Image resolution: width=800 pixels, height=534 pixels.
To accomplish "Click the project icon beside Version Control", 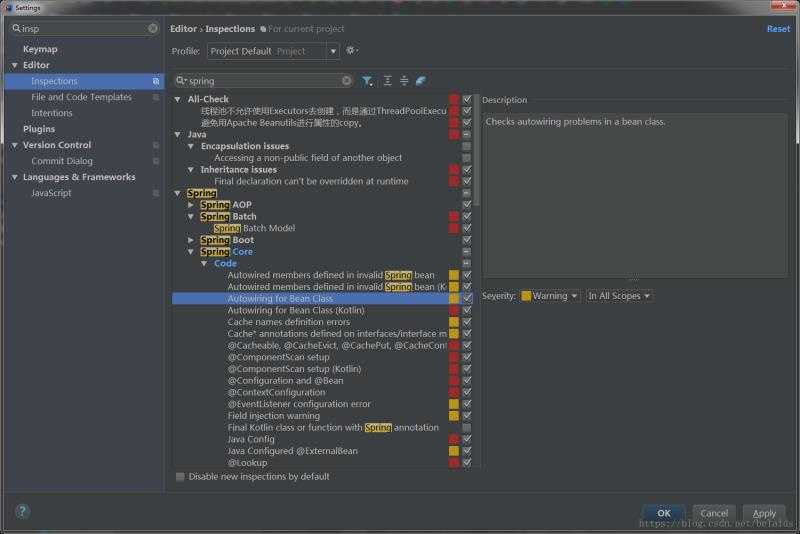I will coord(156,145).
